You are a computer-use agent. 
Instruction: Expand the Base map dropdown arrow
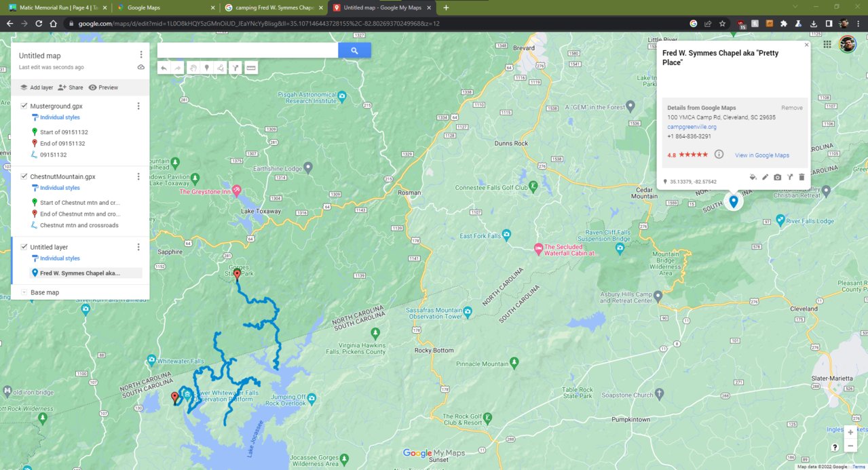24,292
